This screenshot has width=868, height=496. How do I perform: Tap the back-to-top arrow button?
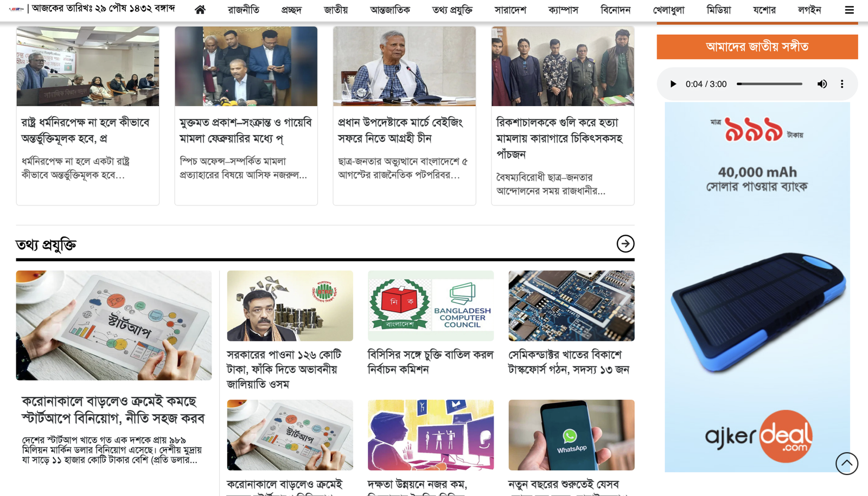coord(846,463)
